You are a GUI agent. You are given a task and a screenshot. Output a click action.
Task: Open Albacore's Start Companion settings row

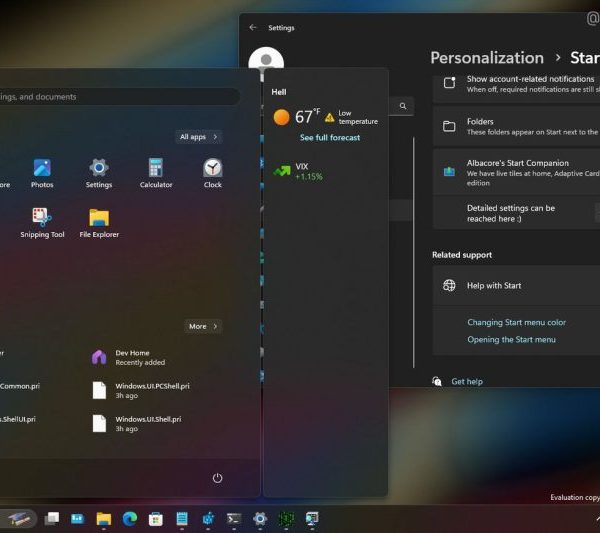pyautogui.click(x=516, y=172)
